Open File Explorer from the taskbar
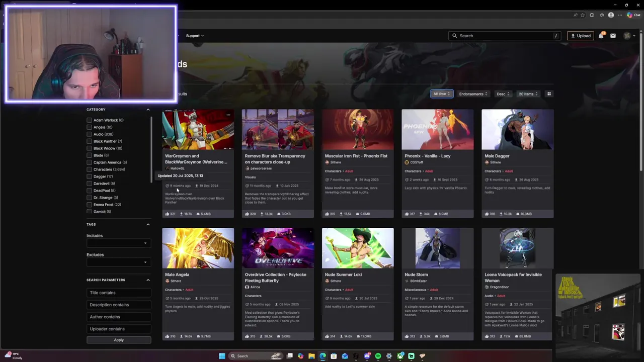This screenshot has height=362, width=644. point(312,356)
